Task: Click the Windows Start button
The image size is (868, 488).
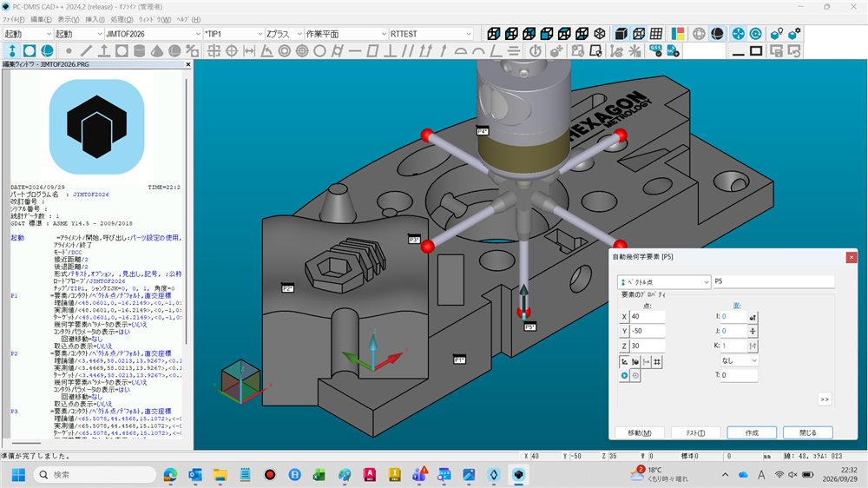Action: (x=18, y=475)
